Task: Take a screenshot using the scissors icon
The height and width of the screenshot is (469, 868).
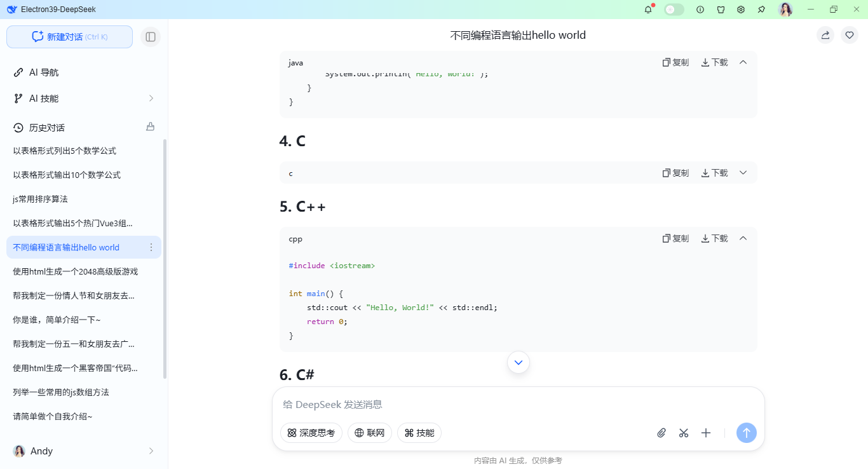Action: click(x=683, y=433)
